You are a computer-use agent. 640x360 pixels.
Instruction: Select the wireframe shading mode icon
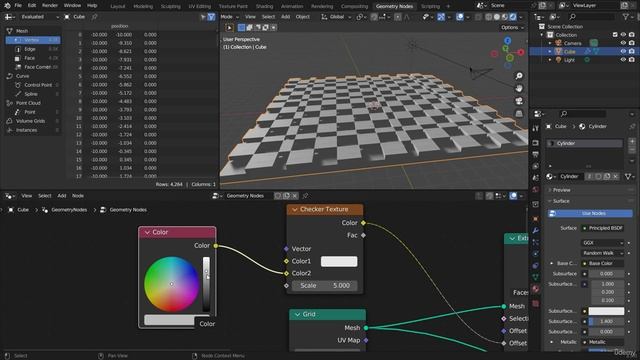(489, 17)
